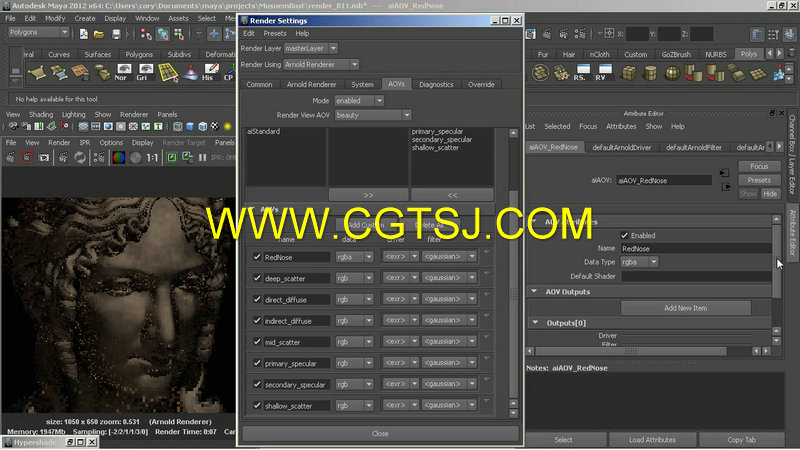Open Data Type rgba dropdown in Attribute Editor
Image resolution: width=800 pixels, height=450 pixels.
pyautogui.click(x=639, y=262)
